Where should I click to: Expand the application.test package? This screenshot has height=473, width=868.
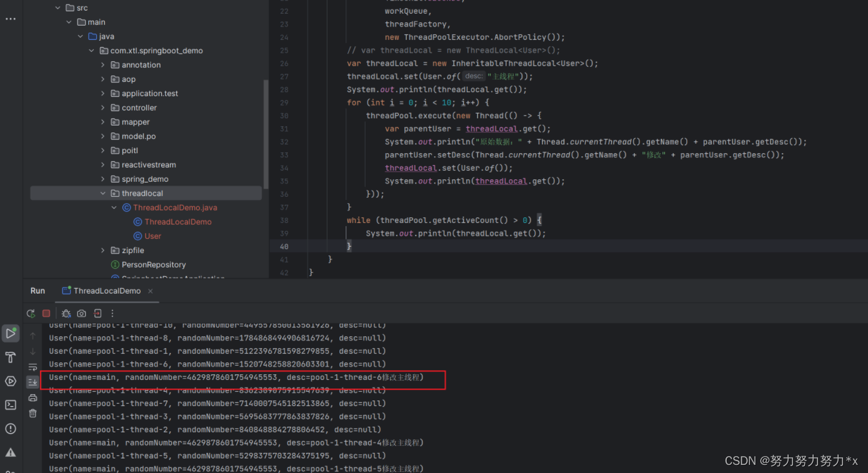[x=103, y=94]
